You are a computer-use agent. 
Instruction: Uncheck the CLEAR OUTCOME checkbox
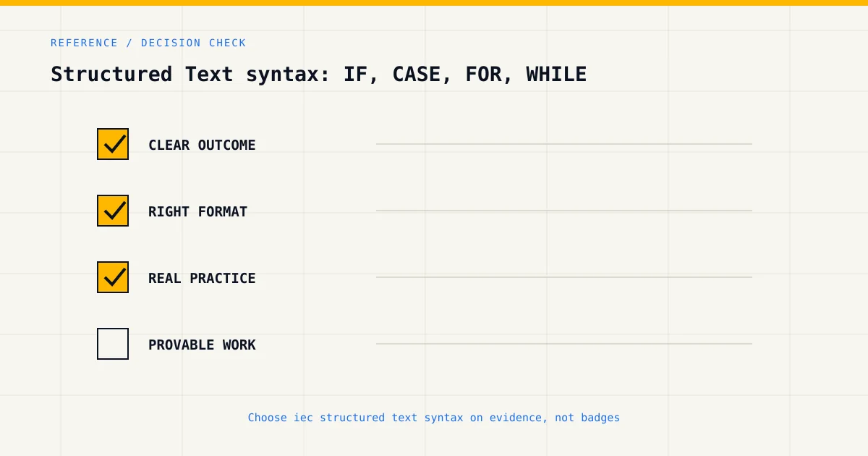coord(113,144)
